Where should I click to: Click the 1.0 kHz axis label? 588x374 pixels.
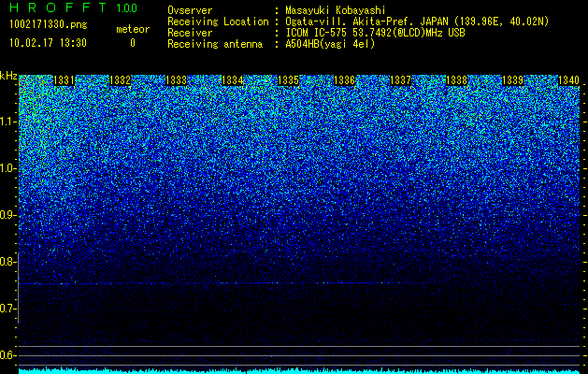(x=7, y=168)
